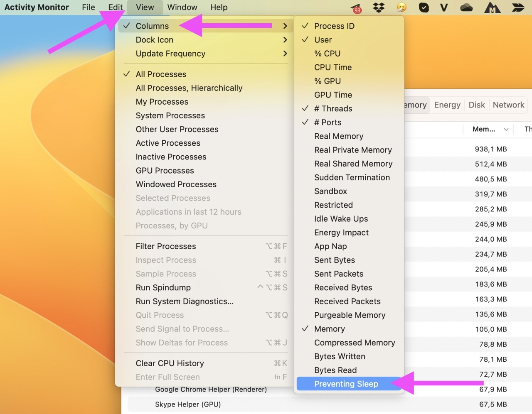Uncheck the Process ID column
The width and height of the screenshot is (532, 414).
[349, 26]
